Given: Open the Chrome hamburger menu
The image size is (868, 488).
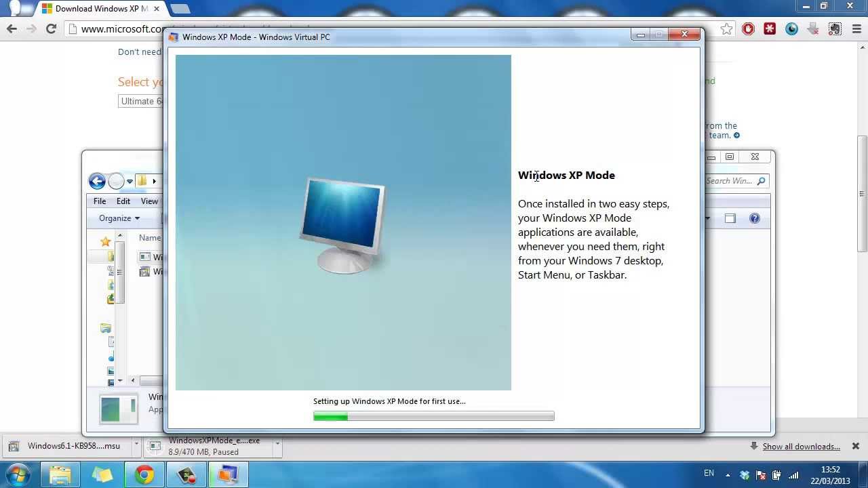Looking at the screenshot, I should 855,29.
